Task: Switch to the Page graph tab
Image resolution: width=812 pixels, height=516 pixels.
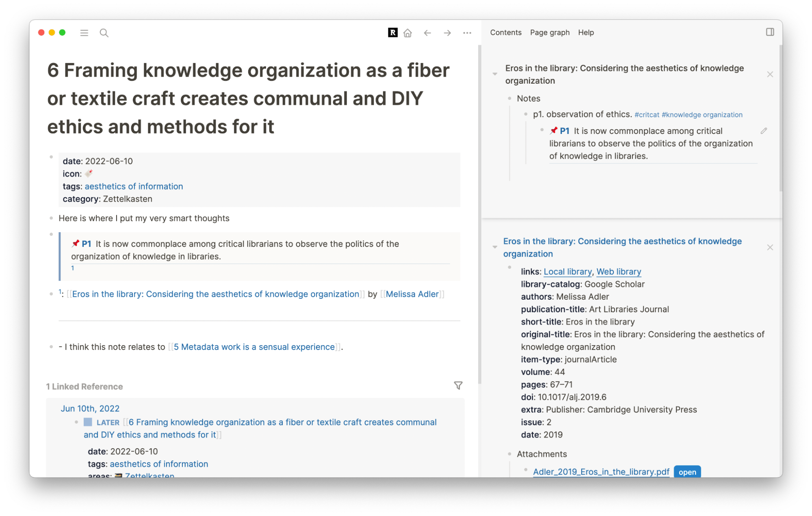Action: (x=550, y=32)
